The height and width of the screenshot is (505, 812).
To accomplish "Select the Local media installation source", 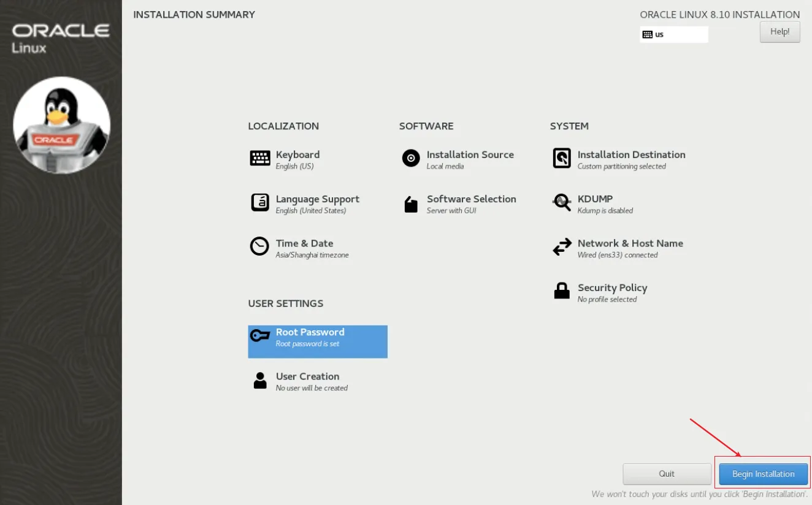I will point(445,166).
